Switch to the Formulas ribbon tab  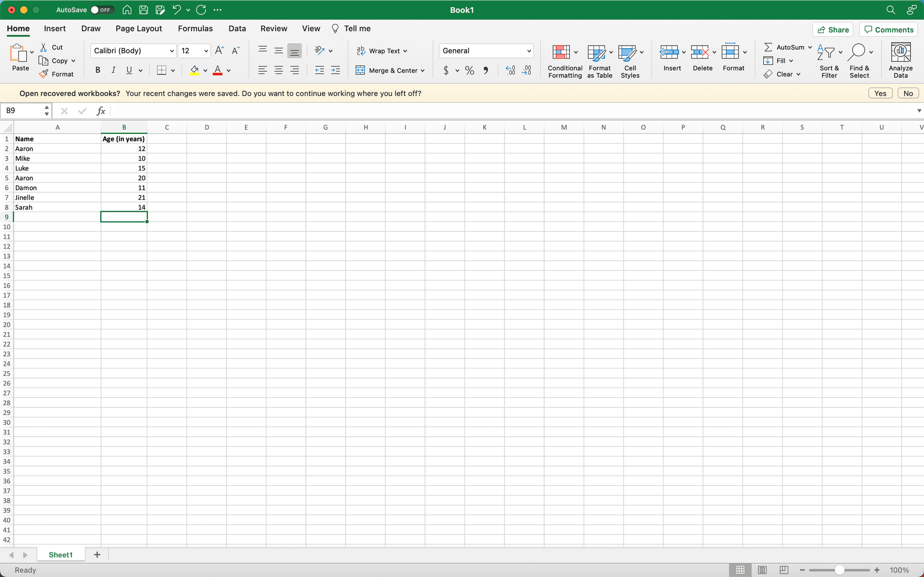[x=195, y=28]
